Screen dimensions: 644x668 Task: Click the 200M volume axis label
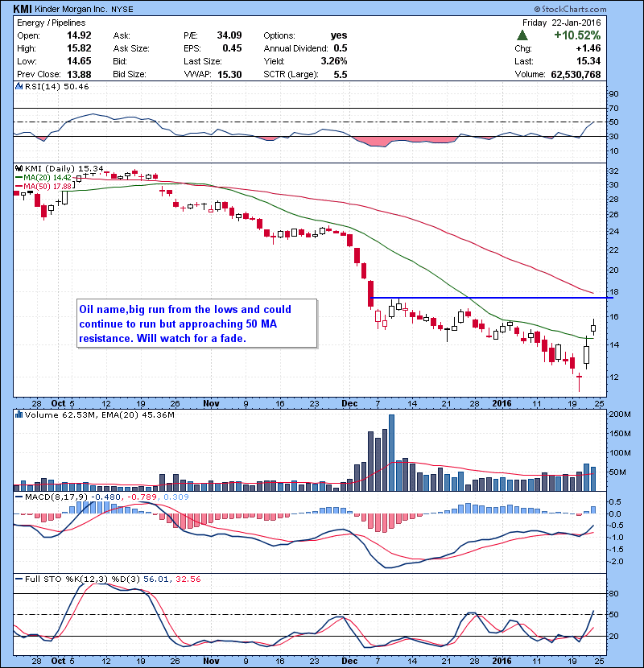click(x=620, y=414)
